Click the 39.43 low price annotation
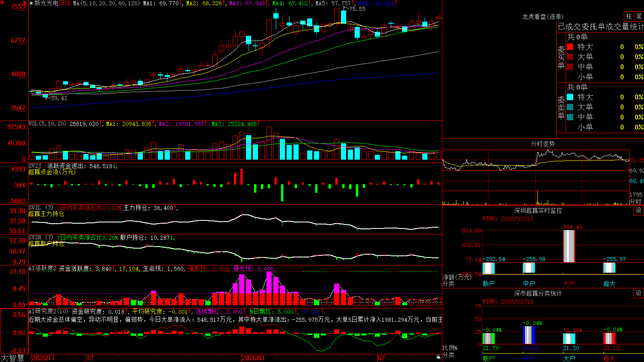Image resolution: width=644 pixels, height=362 pixels. (x=59, y=98)
